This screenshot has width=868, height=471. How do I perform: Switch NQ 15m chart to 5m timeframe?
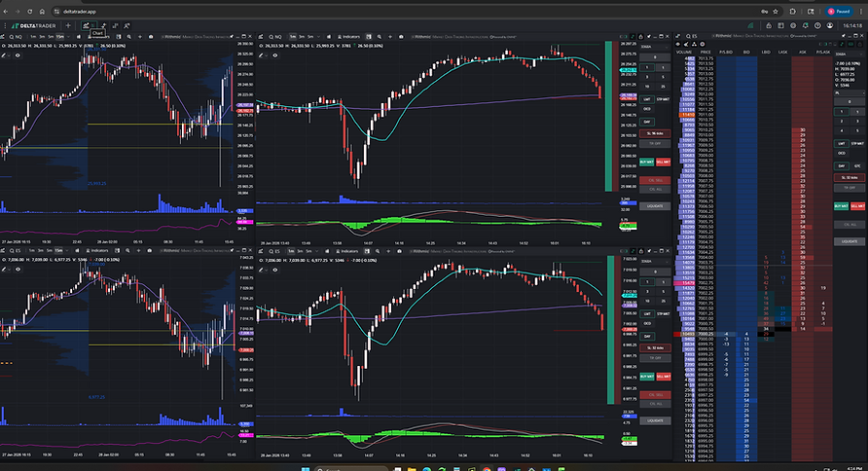[51, 37]
